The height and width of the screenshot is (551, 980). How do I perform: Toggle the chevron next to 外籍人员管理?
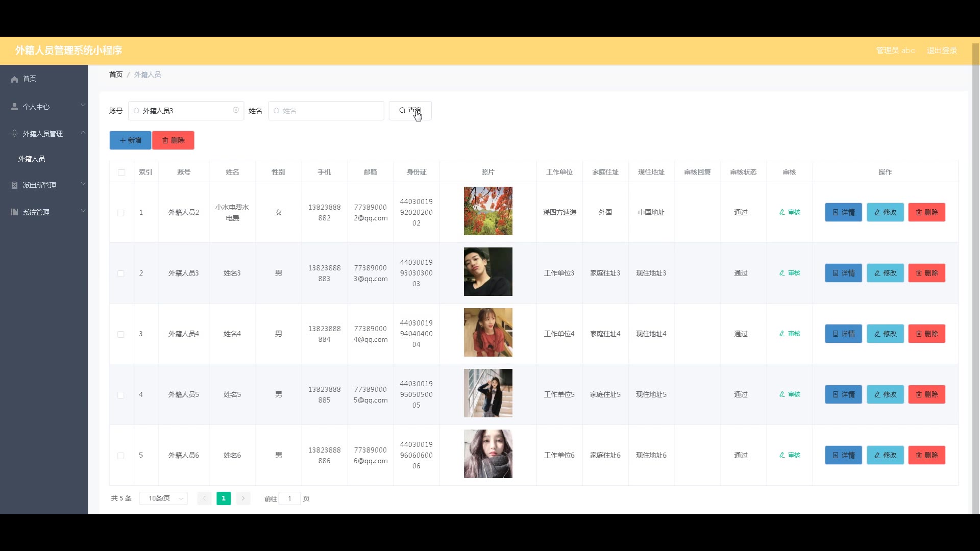[83, 133]
